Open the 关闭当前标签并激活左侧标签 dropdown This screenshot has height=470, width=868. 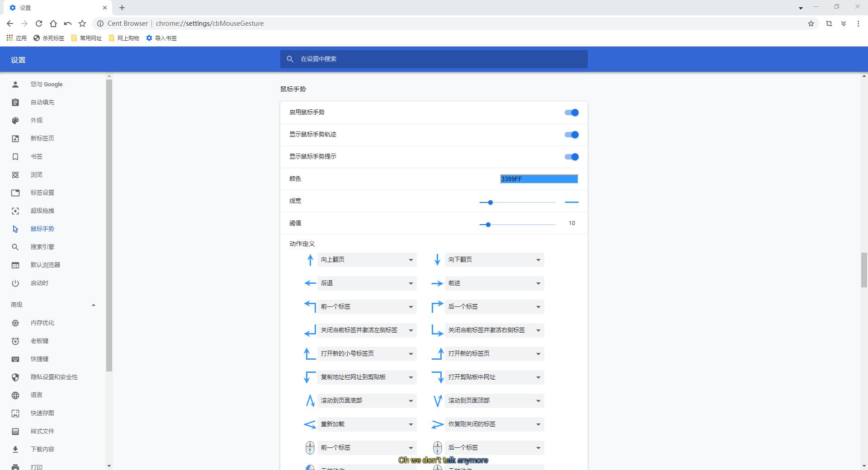coord(367,330)
